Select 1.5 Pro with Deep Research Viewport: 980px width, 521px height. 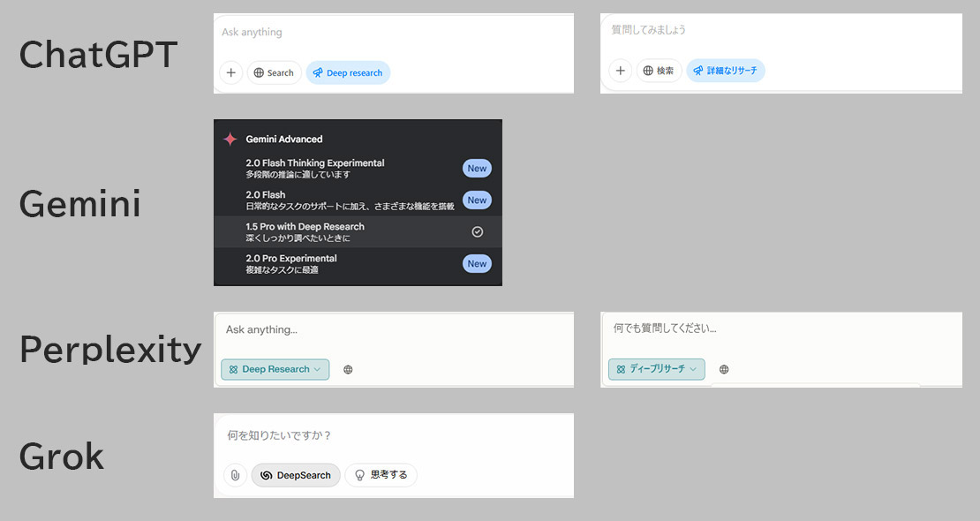(x=358, y=232)
